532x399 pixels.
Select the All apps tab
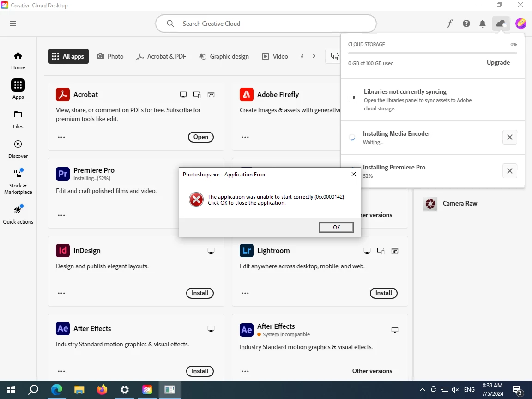click(68, 56)
